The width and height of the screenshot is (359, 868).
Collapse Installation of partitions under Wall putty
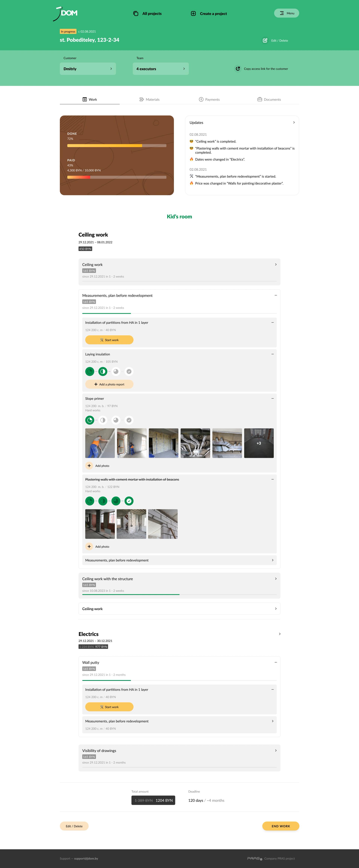pyautogui.click(x=272, y=690)
